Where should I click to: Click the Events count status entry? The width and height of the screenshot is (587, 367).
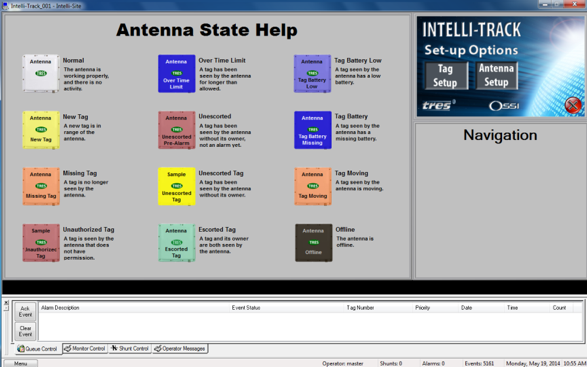tap(479, 363)
